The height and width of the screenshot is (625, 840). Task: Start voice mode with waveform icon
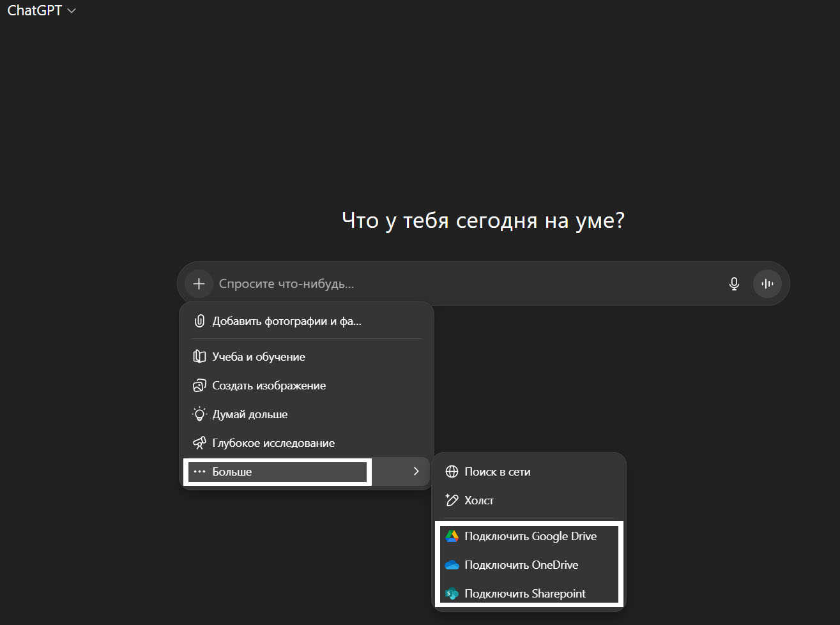[767, 283]
